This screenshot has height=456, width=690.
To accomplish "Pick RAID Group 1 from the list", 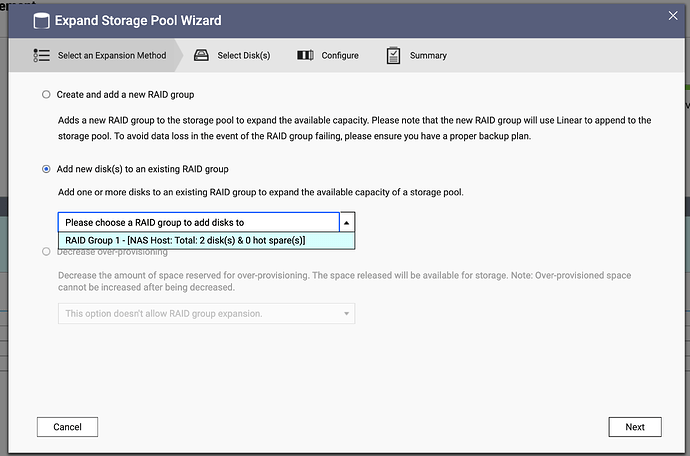I will pyautogui.click(x=186, y=240).
